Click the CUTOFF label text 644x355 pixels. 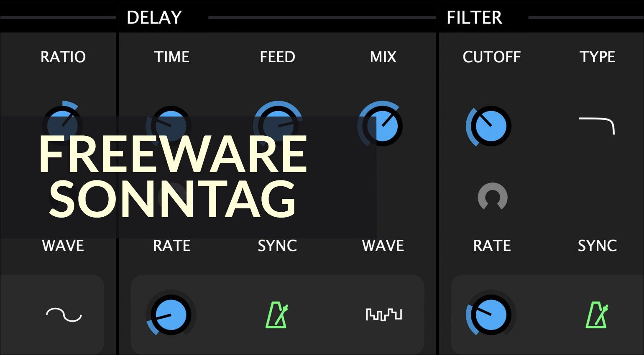(x=491, y=57)
